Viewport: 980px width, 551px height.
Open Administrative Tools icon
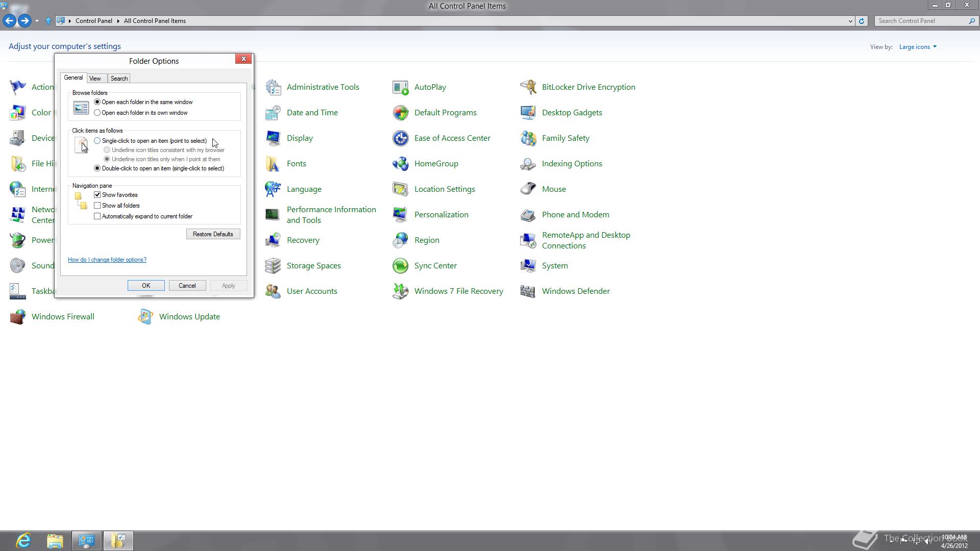click(273, 87)
